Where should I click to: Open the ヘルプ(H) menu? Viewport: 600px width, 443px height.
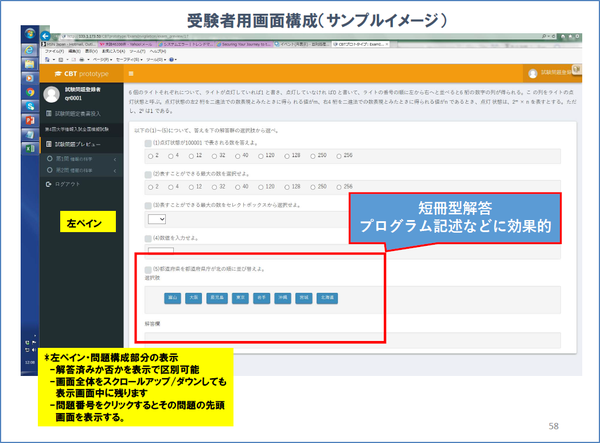pyautogui.click(x=157, y=51)
